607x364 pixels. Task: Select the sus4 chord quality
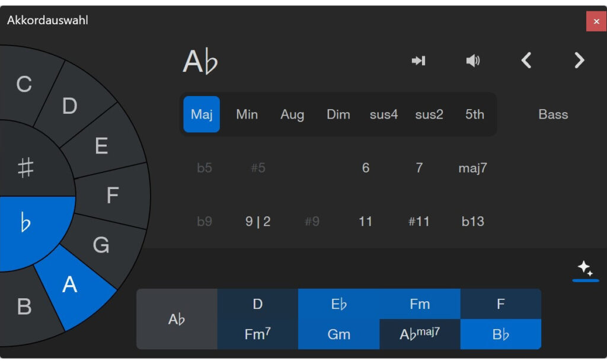tap(384, 114)
